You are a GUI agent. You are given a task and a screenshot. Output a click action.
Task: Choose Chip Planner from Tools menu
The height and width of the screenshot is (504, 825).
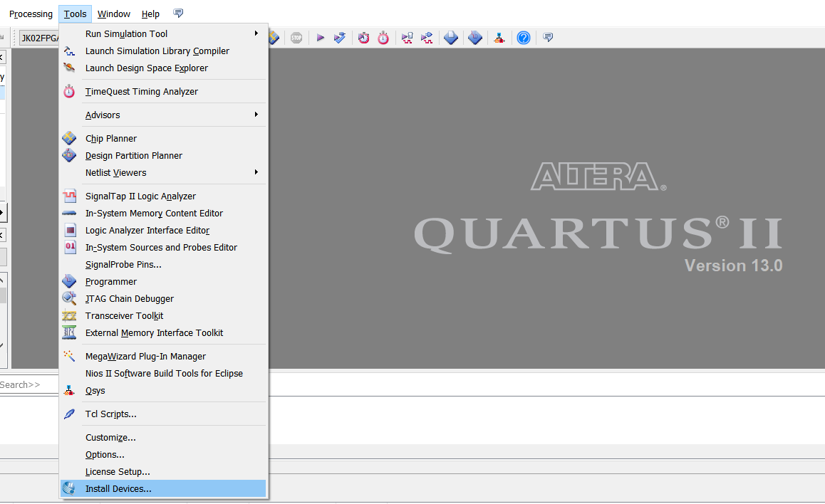163,138
